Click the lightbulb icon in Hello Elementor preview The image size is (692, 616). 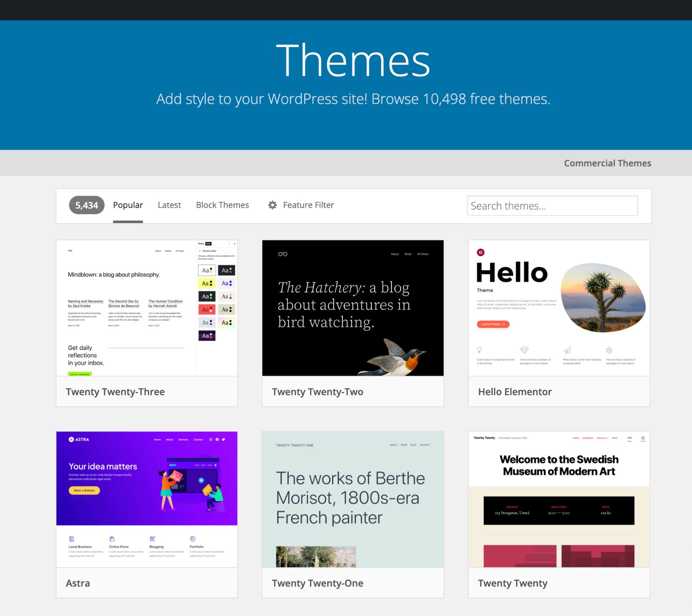[479, 350]
